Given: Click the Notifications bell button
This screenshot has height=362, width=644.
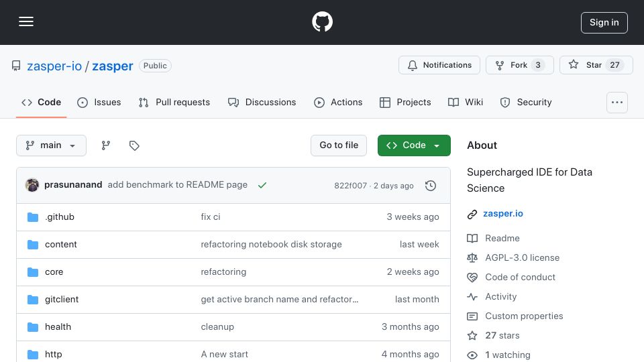Looking at the screenshot, I should [439, 65].
